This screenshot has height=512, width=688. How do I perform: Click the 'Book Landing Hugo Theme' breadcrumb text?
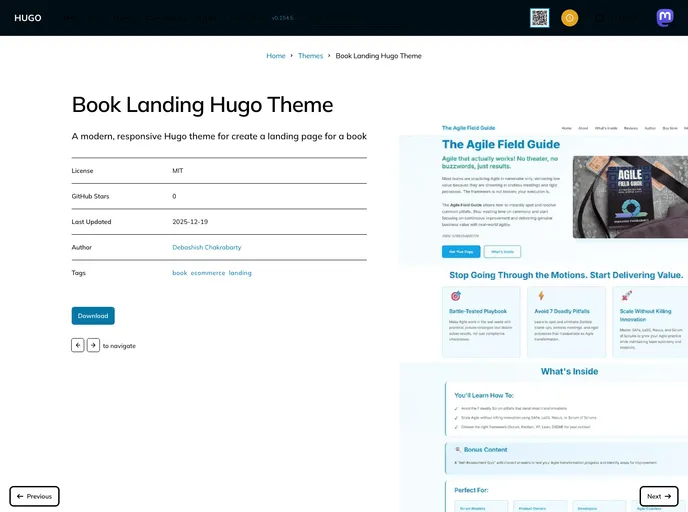(x=378, y=56)
